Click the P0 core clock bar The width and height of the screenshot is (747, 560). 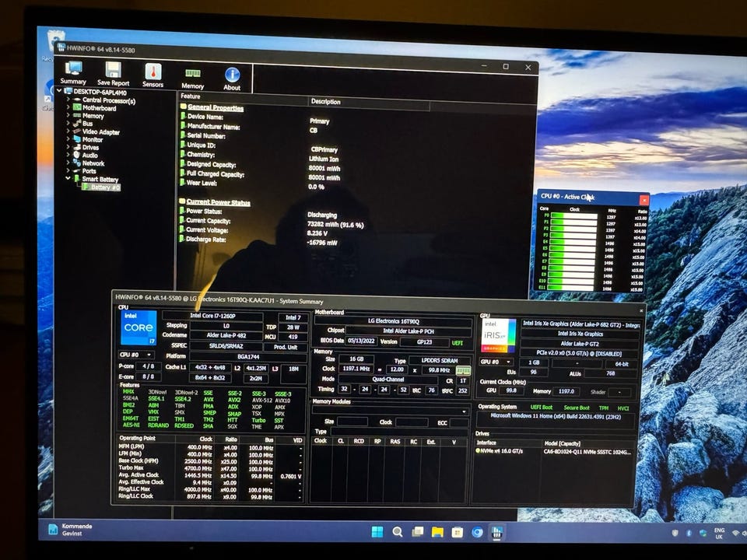[574, 216]
